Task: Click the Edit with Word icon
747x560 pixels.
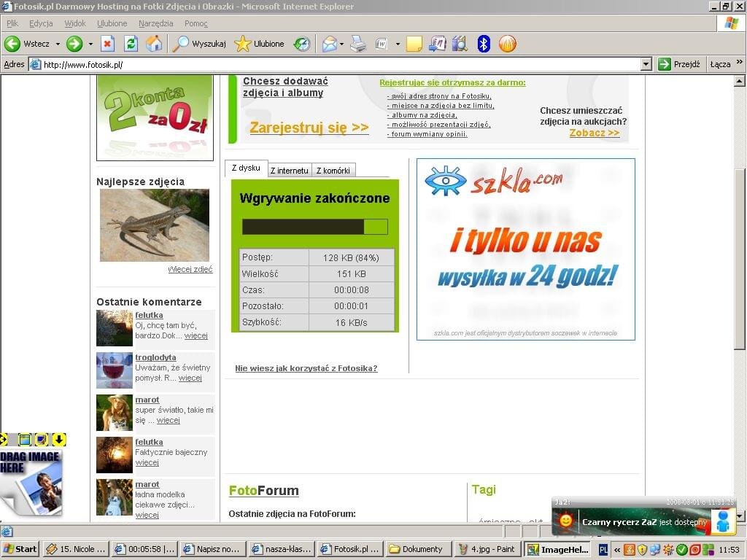Action: [381, 44]
